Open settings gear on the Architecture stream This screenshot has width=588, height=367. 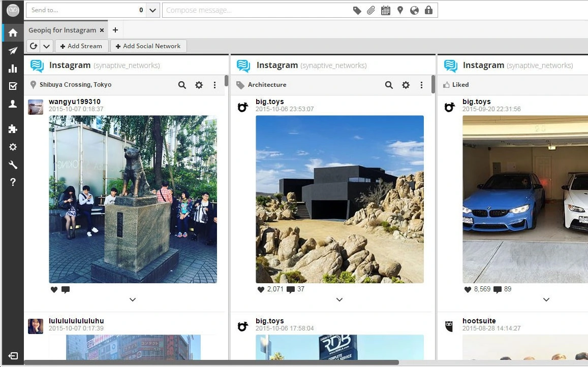click(x=406, y=85)
